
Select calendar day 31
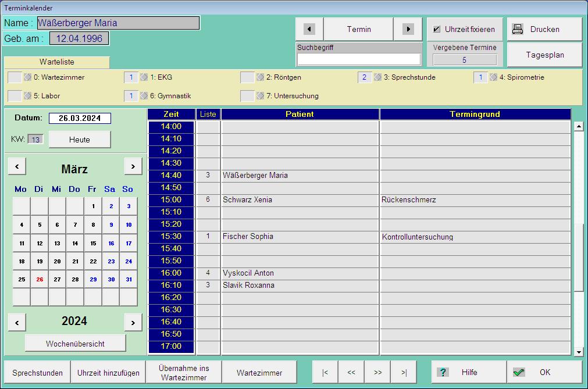(x=129, y=280)
